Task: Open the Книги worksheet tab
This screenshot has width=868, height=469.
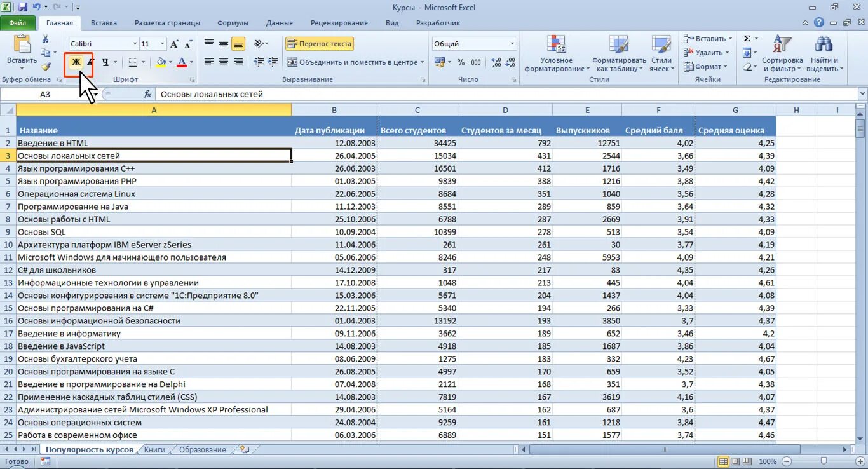Action: [154, 449]
